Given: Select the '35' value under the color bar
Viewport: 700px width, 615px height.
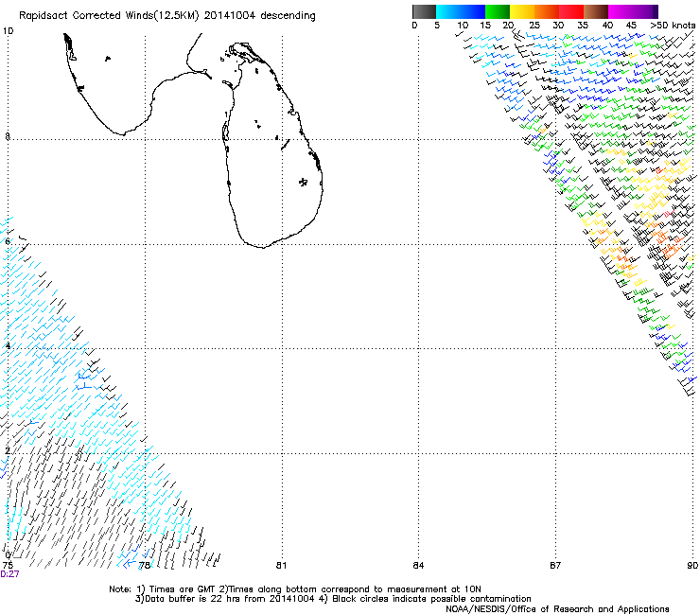Looking at the screenshot, I should click(x=583, y=26).
